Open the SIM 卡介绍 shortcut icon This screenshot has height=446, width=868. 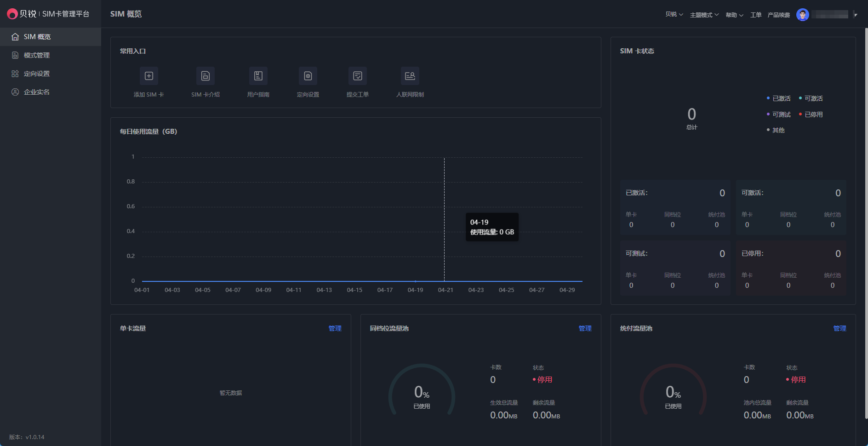[206, 76]
